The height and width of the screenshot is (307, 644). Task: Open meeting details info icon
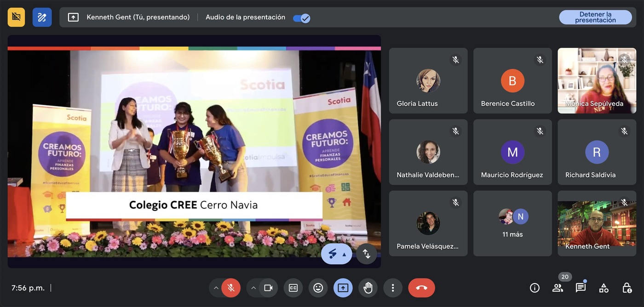coord(535,288)
